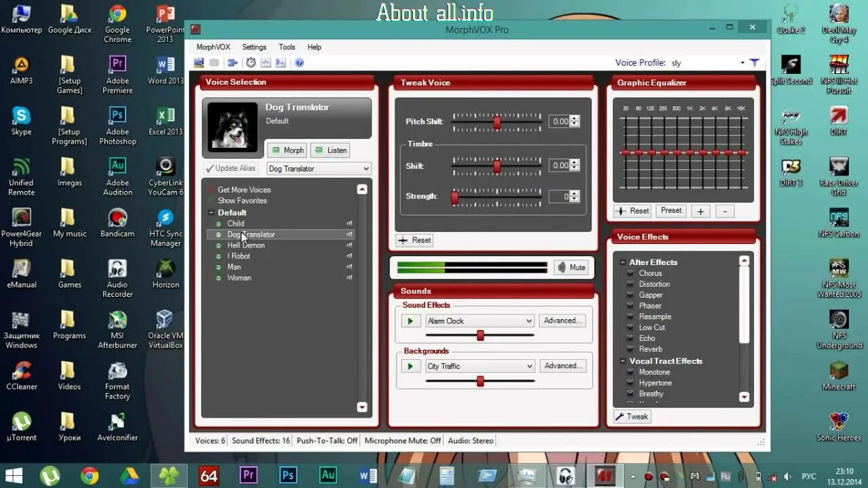The width and height of the screenshot is (868, 488).
Task: Click the Photoshop taskbar icon
Action: (x=288, y=475)
